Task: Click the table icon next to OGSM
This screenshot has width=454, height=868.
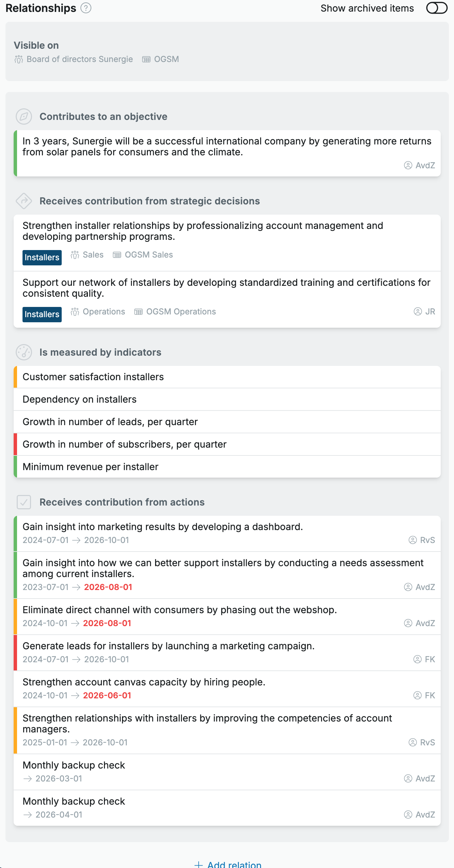Action: tap(146, 59)
